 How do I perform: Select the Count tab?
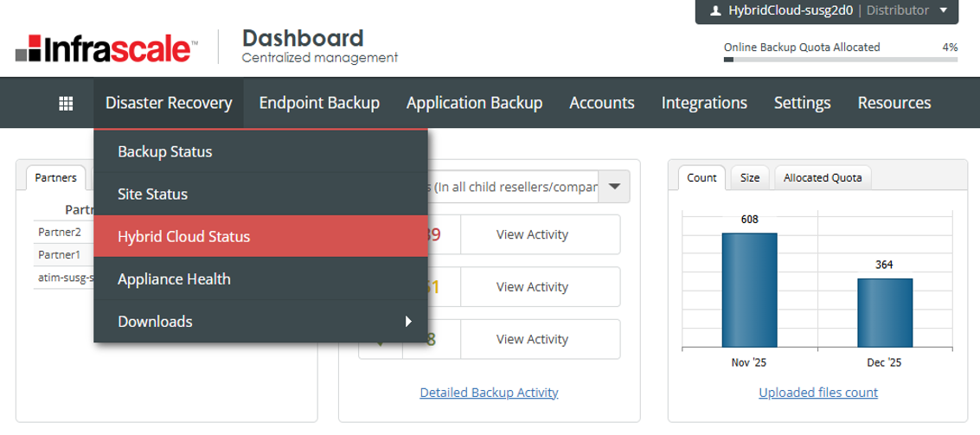pyautogui.click(x=701, y=178)
